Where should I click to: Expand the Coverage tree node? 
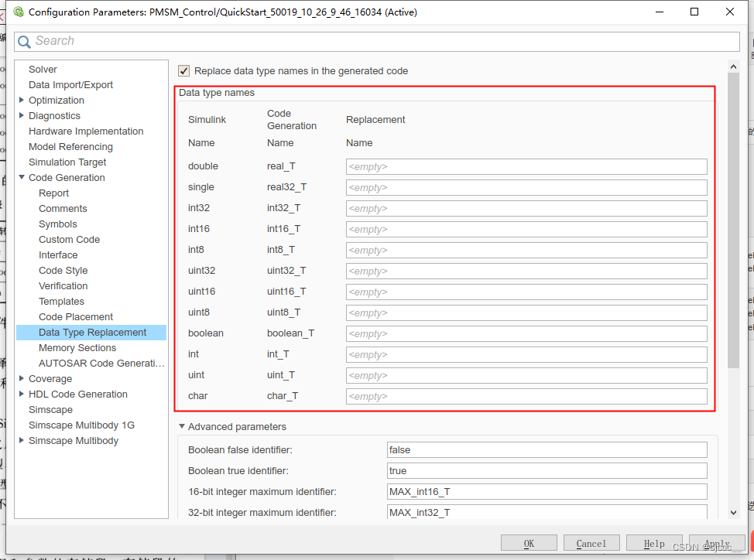click(22, 378)
